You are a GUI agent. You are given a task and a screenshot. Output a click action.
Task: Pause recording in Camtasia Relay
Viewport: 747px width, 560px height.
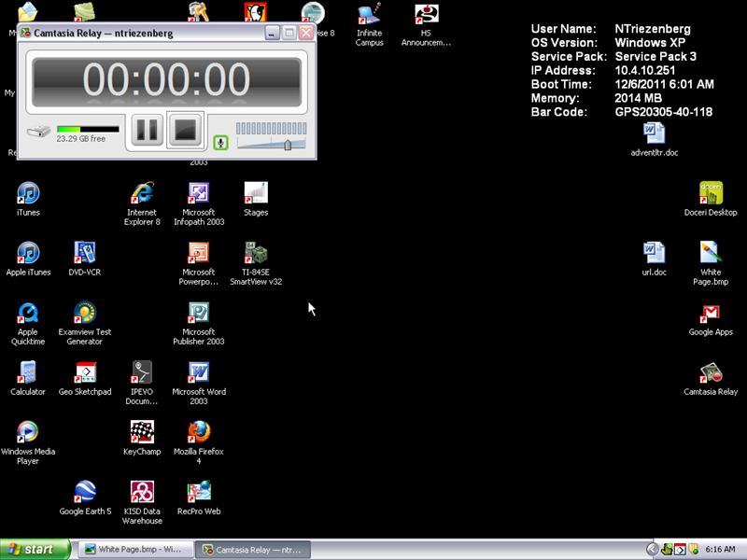pos(147,130)
